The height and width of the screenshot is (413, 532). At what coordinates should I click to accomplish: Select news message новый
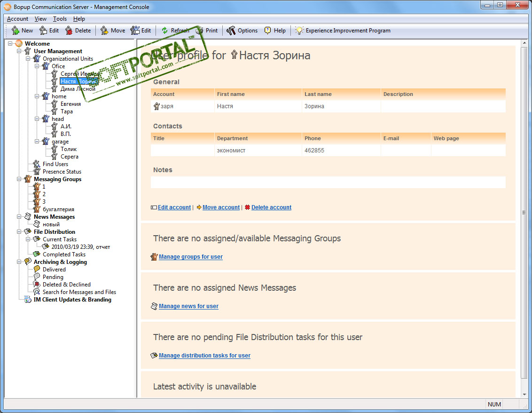51,224
